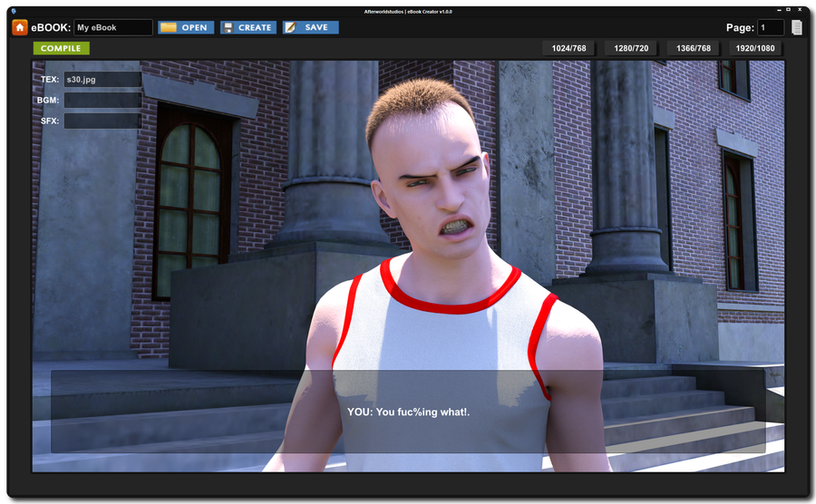
Task: Close the eBook Creator window
Action: [x=800, y=10]
